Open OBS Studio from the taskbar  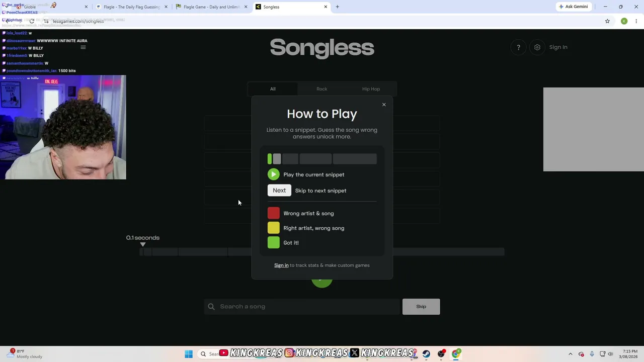point(441,354)
